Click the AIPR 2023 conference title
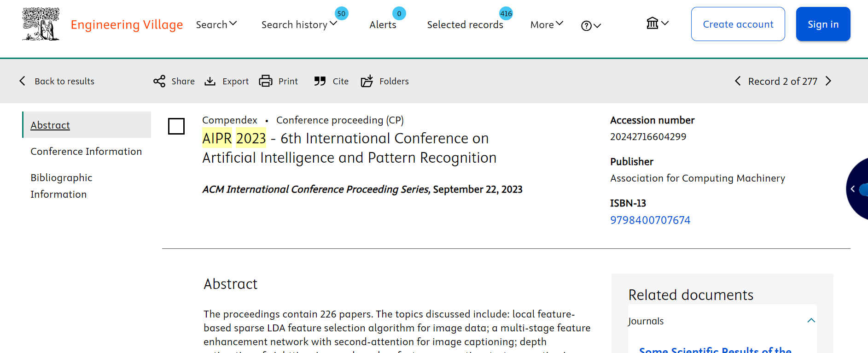868x353 pixels. (x=349, y=148)
